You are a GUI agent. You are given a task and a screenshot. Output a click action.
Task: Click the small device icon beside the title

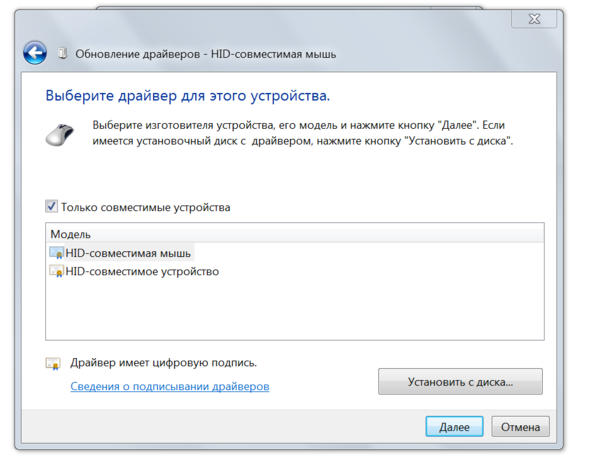(x=63, y=53)
